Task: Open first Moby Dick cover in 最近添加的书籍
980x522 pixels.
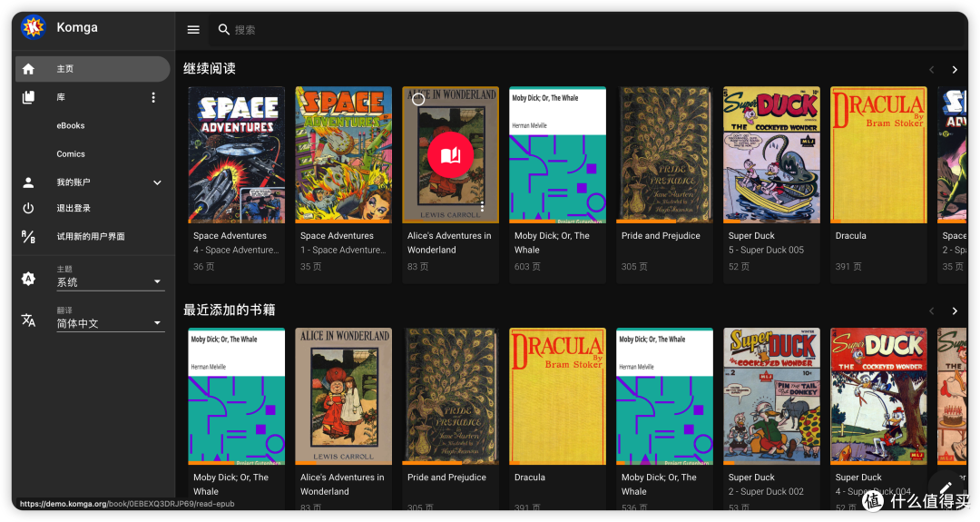Action: [x=236, y=397]
